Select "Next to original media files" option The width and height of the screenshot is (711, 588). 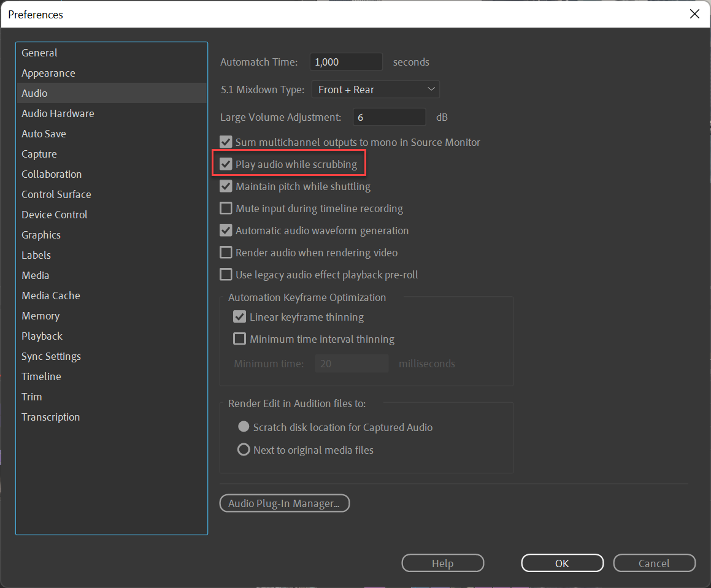244,449
